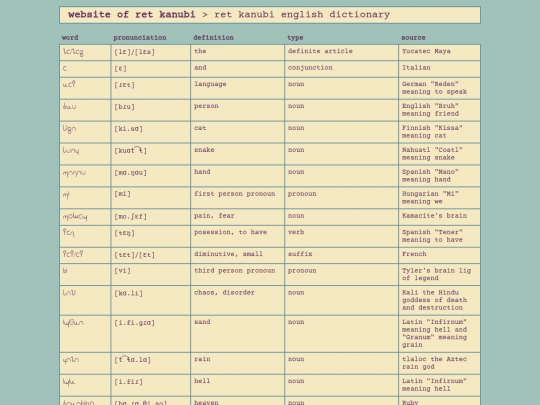
Task: Click the source cell mentioning Nahuatl 'Coatl'
Action: pyautogui.click(x=440, y=154)
